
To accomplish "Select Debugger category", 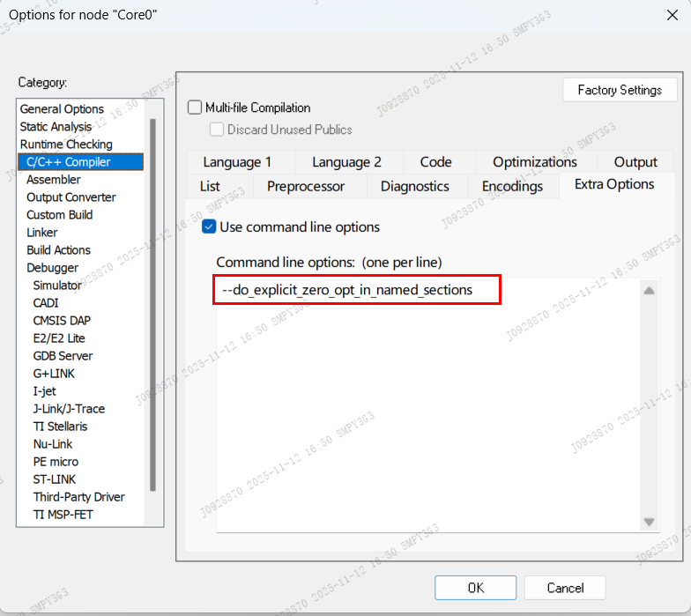I will click(52, 268).
